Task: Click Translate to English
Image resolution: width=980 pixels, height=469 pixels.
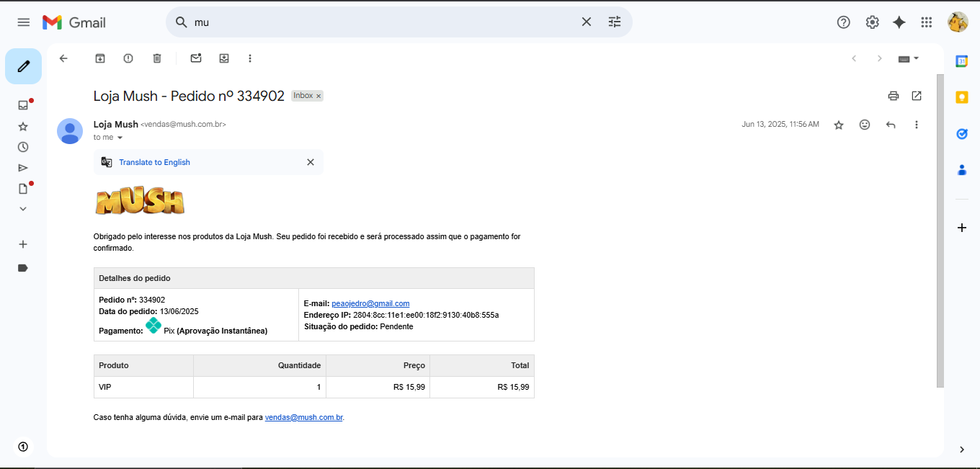Action: pyautogui.click(x=154, y=162)
